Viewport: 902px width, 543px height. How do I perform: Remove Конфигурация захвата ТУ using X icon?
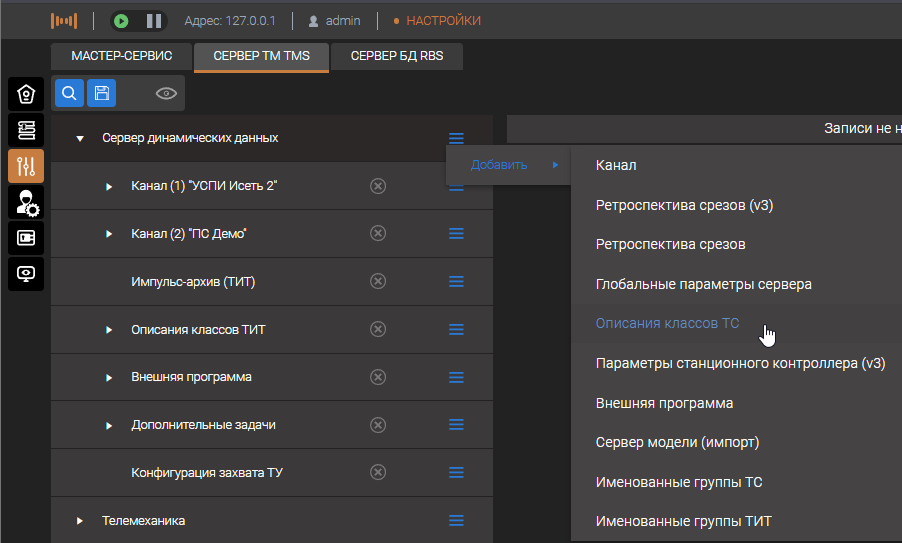378,473
